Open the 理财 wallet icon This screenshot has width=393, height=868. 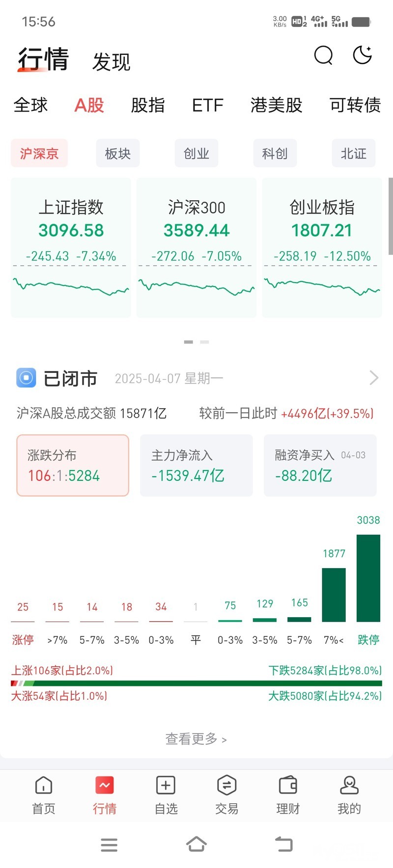pyautogui.click(x=288, y=786)
